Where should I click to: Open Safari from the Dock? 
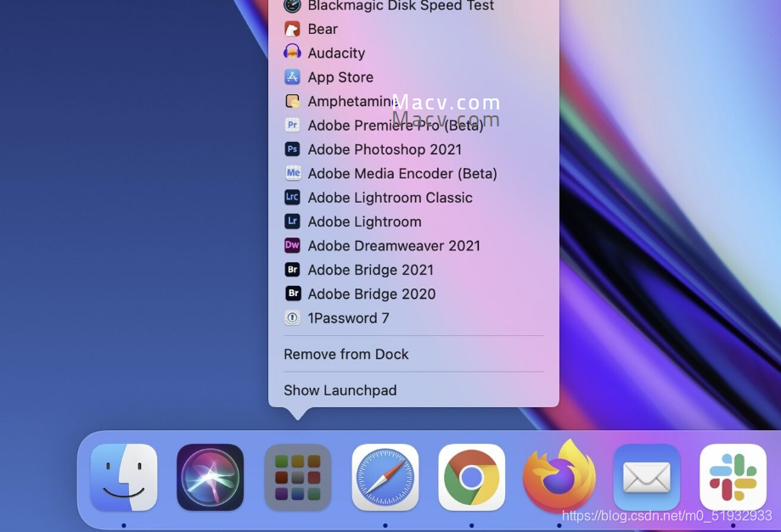point(385,478)
